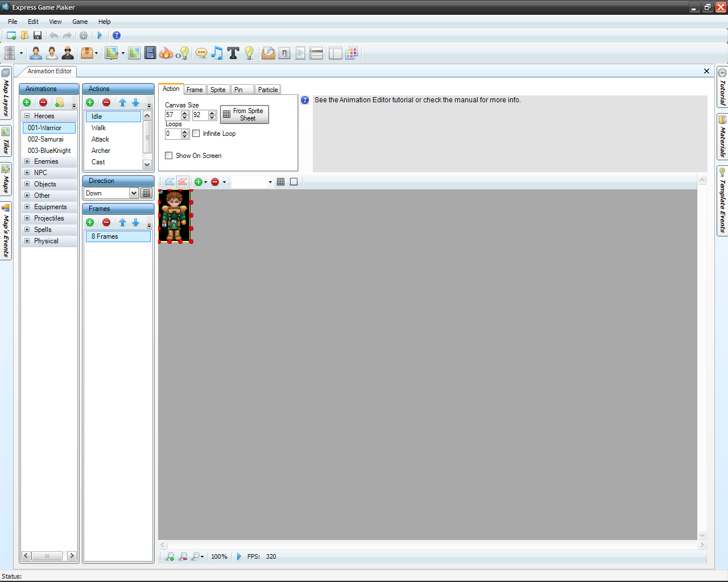
Task: Select the 002-Samurai animation
Action: point(45,139)
